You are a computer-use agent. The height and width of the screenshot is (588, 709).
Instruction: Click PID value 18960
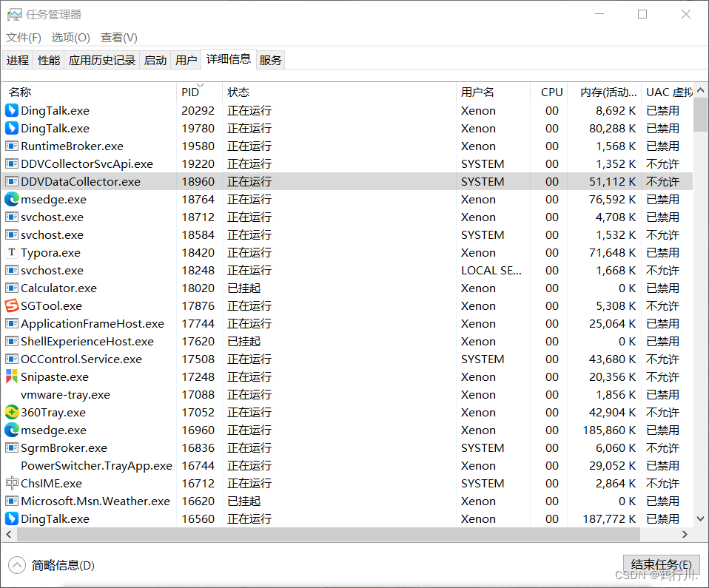198,182
